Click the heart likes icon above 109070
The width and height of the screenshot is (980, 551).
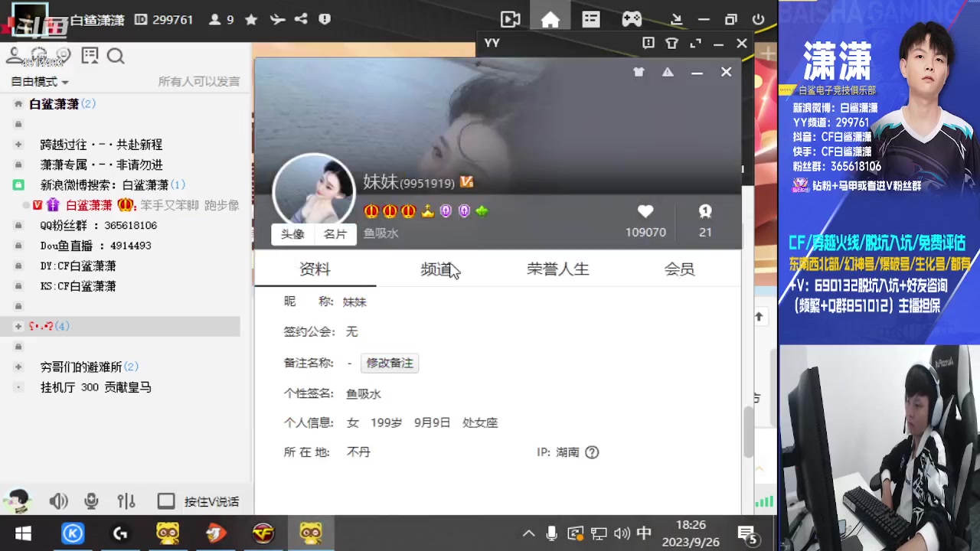[645, 211]
